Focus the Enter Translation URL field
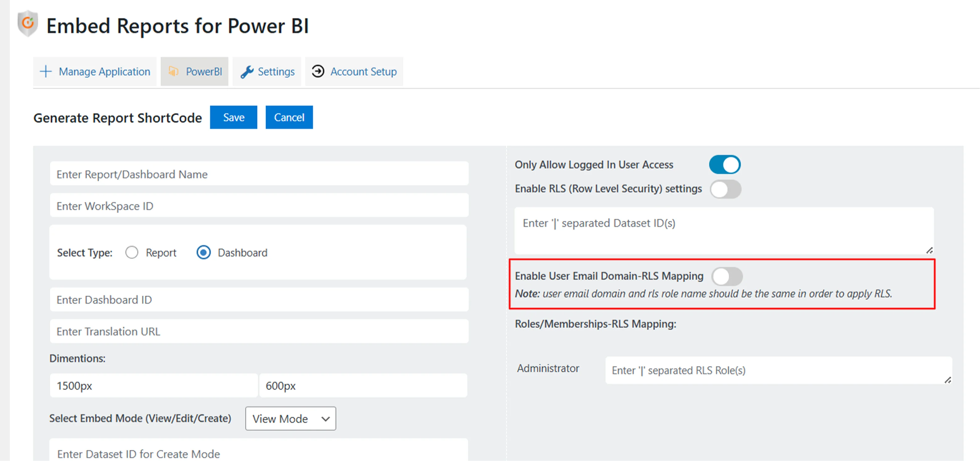Image resolution: width=980 pixels, height=461 pixels. tap(259, 331)
